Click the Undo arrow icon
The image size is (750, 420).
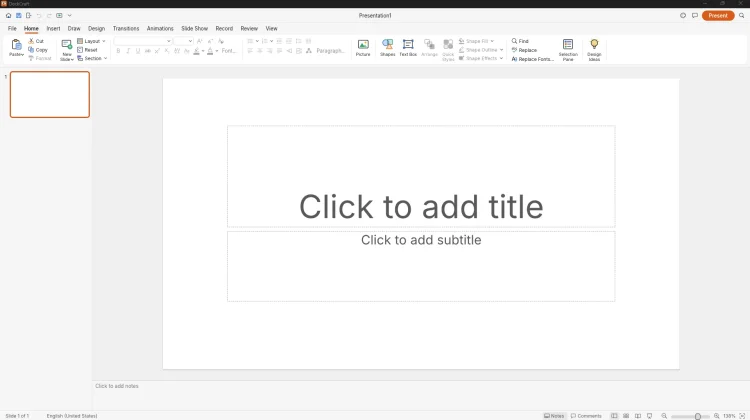[x=39, y=16]
